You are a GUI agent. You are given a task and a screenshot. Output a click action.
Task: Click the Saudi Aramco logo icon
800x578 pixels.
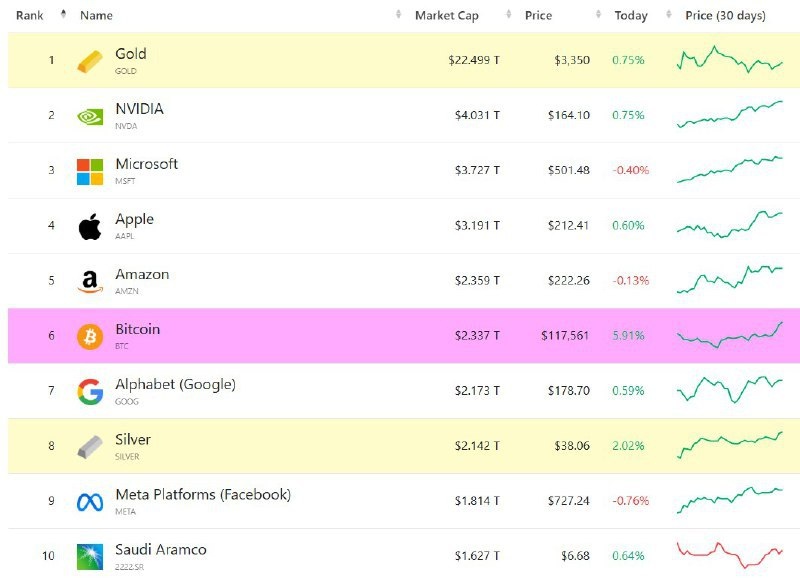tap(90, 557)
